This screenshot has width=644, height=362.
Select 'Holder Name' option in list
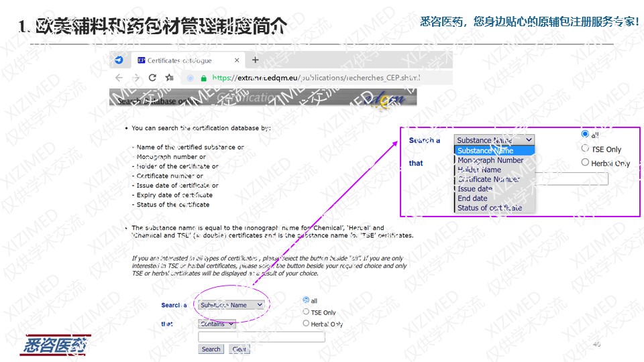(x=479, y=170)
